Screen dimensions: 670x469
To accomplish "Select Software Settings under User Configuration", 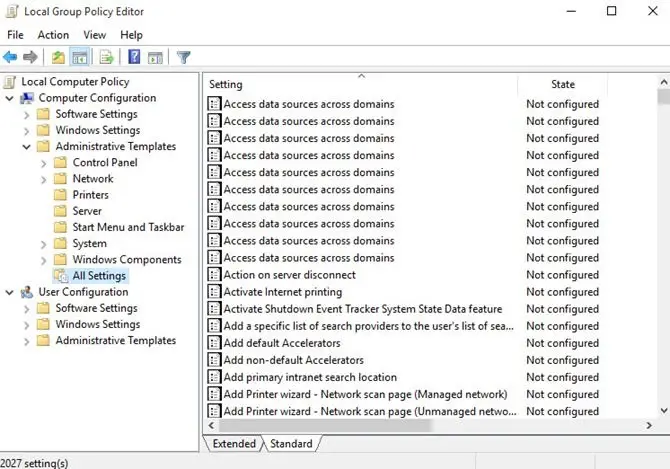I will [x=97, y=308].
